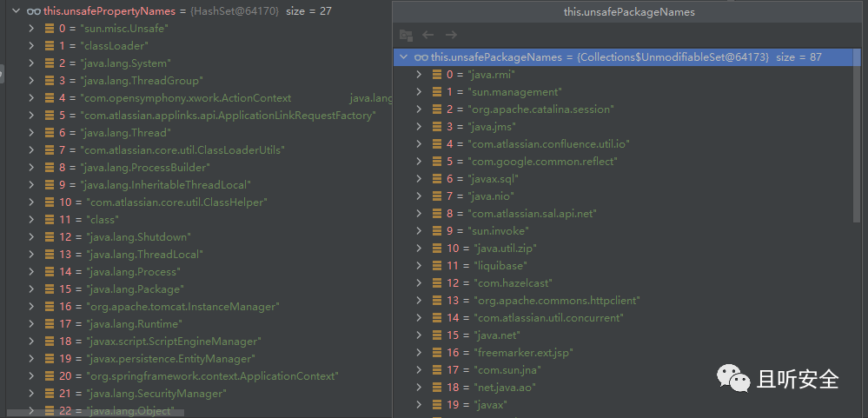Screen dimensions: 868x418
Task: Click the Collections$UnmodifiableSet@64173 size = 87 text
Action: pos(699,57)
